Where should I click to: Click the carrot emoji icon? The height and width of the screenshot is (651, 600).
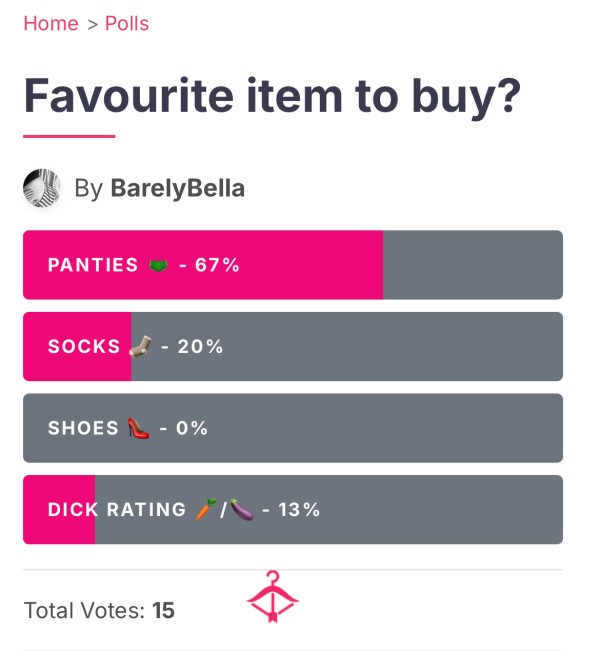click(206, 509)
